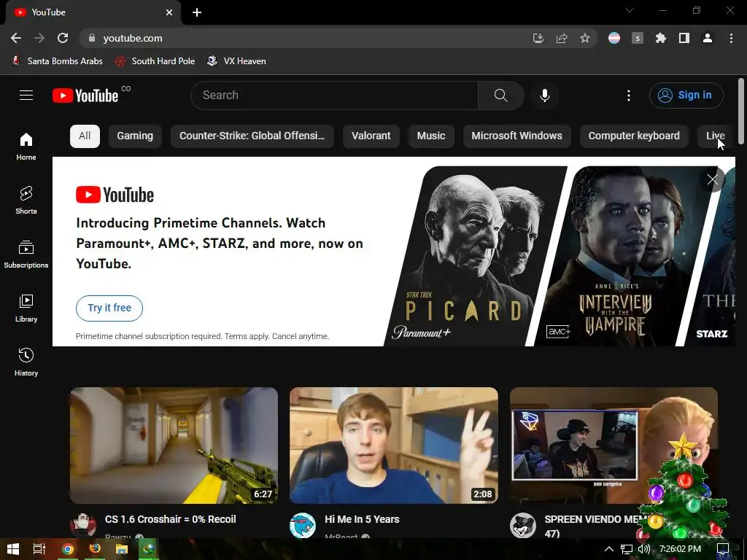Select the Computer keyboard filter chip

pos(634,136)
